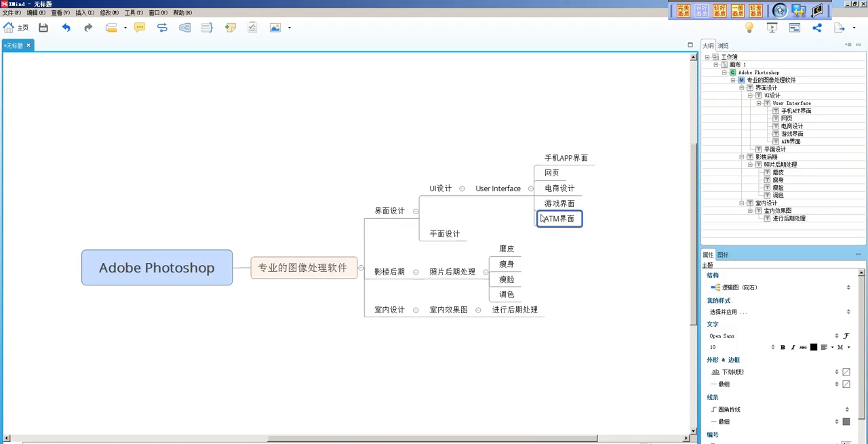
Task: Collapse the User Interface branch on the canvas
Action: (x=530, y=189)
